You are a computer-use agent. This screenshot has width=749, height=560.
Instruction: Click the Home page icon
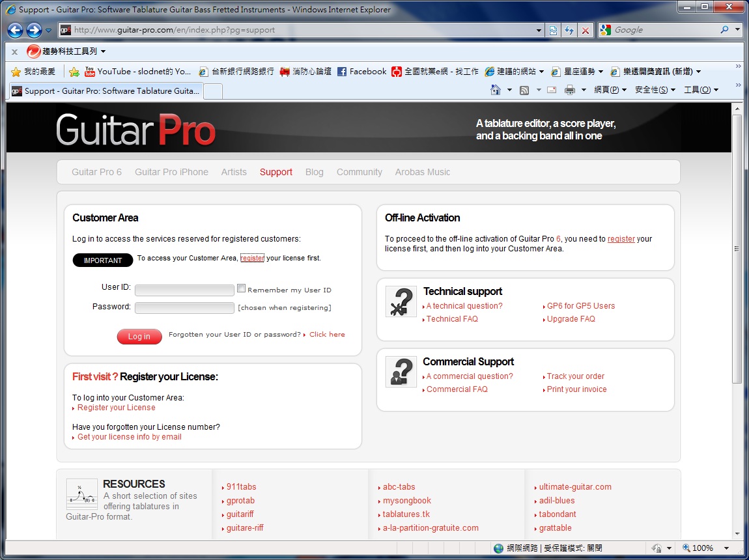[496, 90]
